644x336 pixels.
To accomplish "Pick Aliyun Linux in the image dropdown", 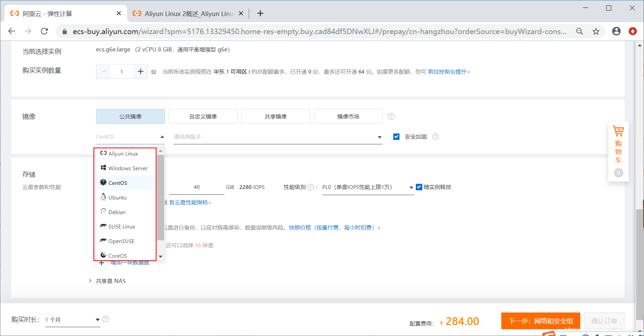I will pyautogui.click(x=124, y=154).
